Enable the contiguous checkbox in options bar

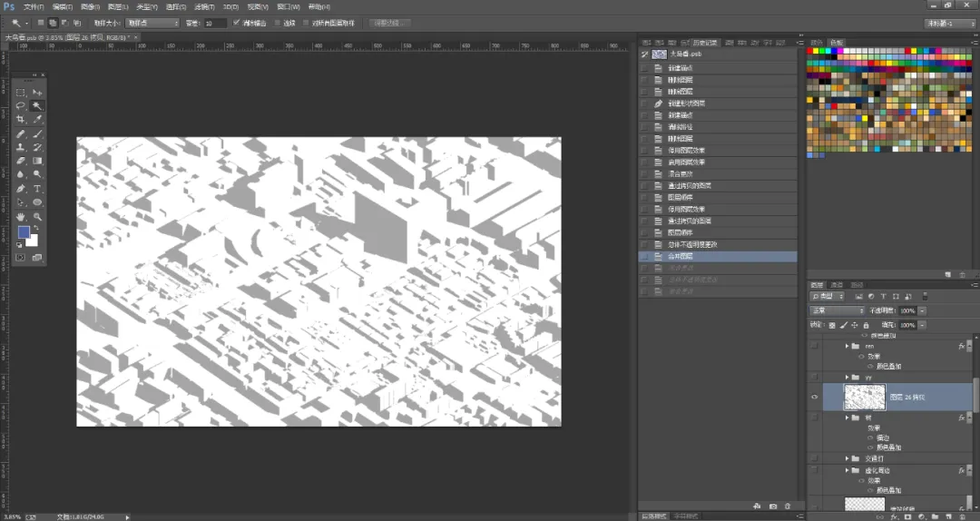278,23
